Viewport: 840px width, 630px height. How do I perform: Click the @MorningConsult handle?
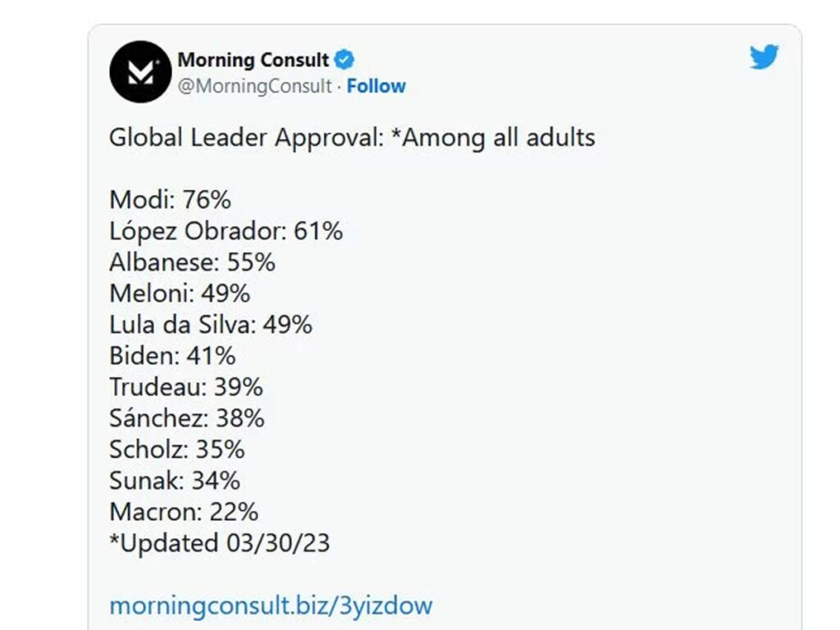(254, 86)
